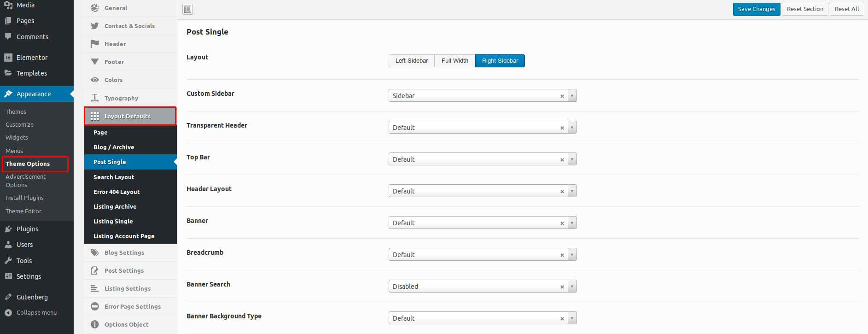The height and width of the screenshot is (334, 868).
Task: Open Theme Options under Appearance
Action: click(28, 164)
